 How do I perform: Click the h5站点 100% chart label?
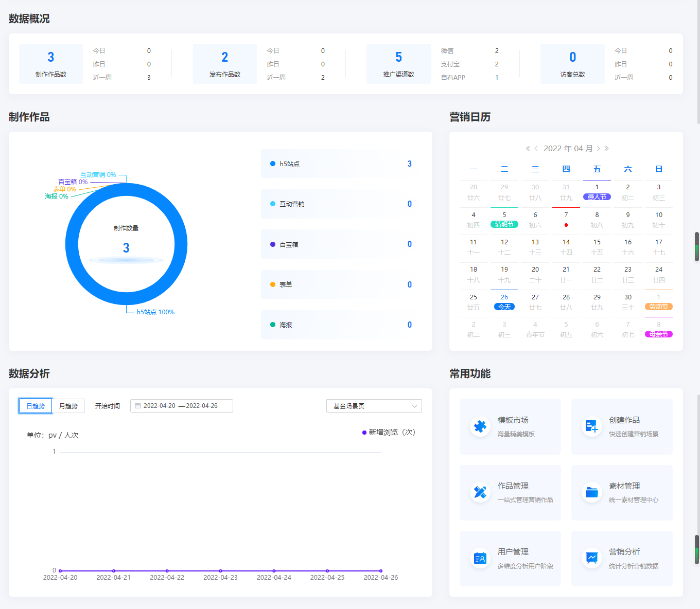155,312
